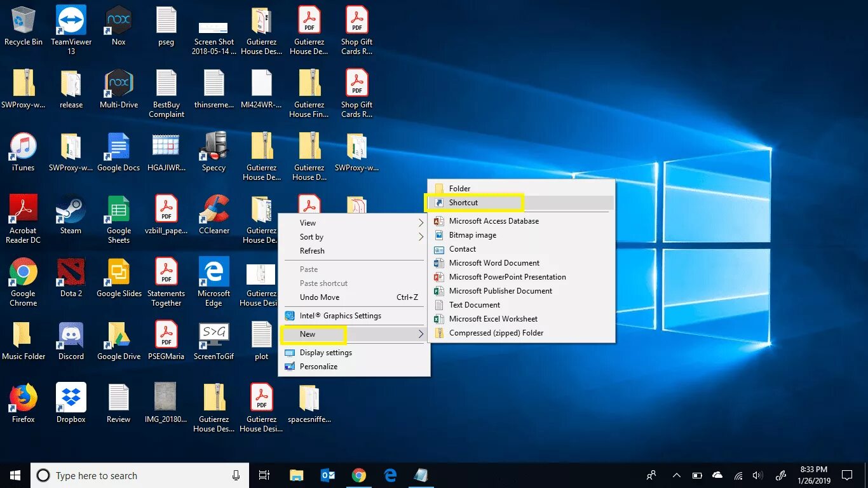Image resolution: width=868 pixels, height=488 pixels.
Task: Open the volume control in system tray
Action: (757, 475)
